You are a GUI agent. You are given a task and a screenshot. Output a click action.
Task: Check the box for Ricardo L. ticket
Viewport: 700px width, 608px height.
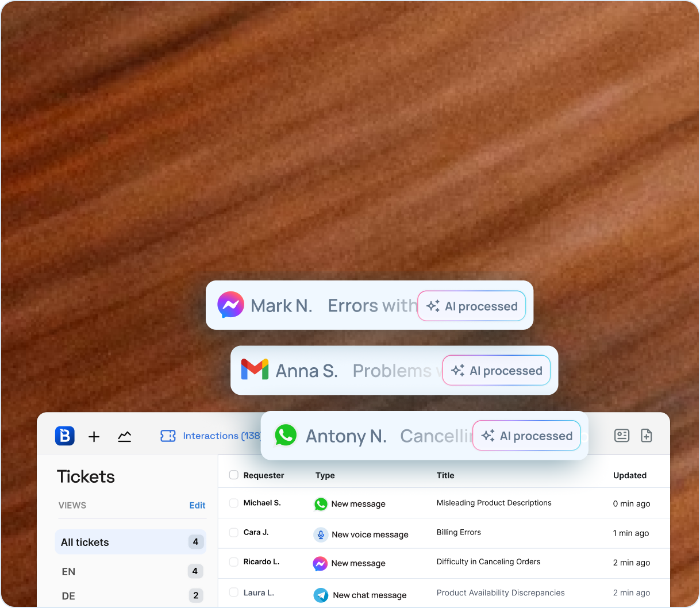[x=233, y=562]
